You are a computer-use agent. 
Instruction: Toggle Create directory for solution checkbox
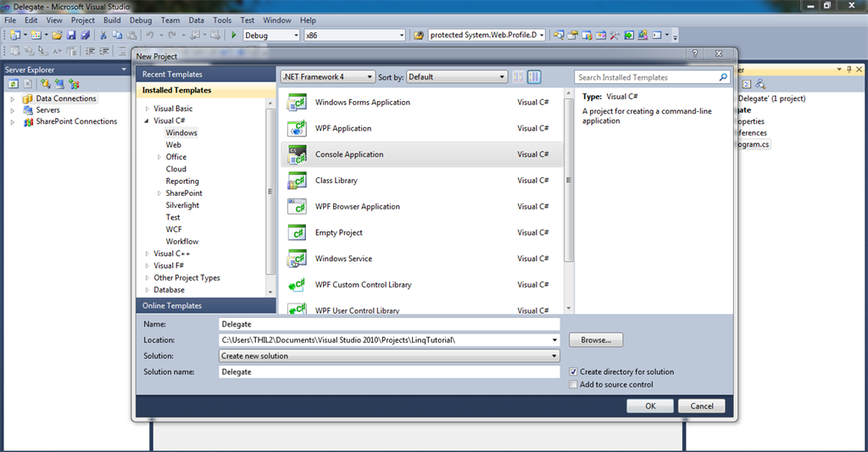pyautogui.click(x=574, y=371)
